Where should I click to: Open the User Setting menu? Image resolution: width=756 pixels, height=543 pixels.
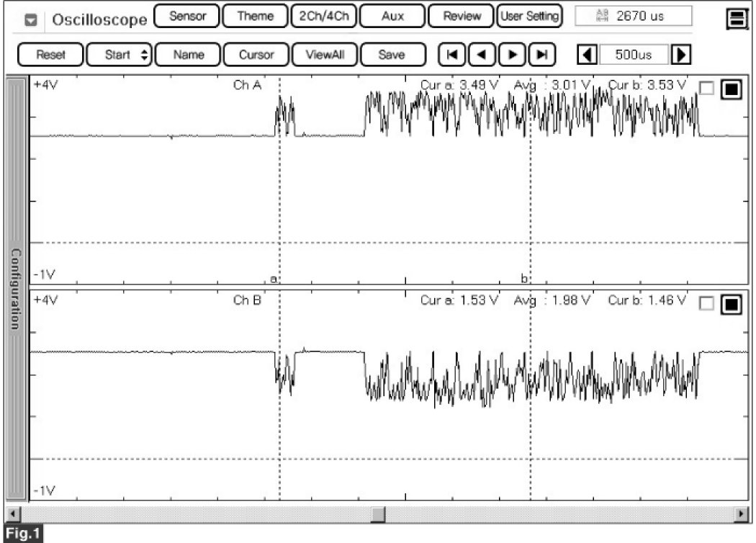530,16
